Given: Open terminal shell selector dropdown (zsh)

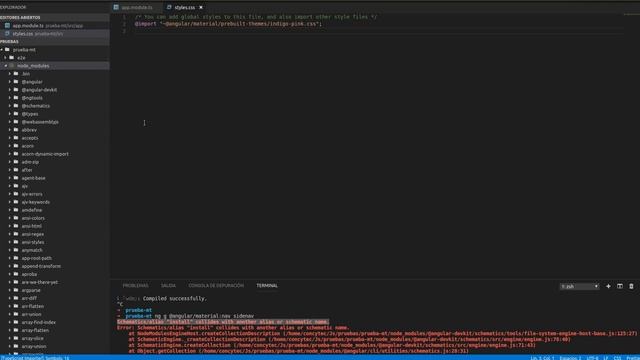Looking at the screenshot, I should click(x=579, y=286).
